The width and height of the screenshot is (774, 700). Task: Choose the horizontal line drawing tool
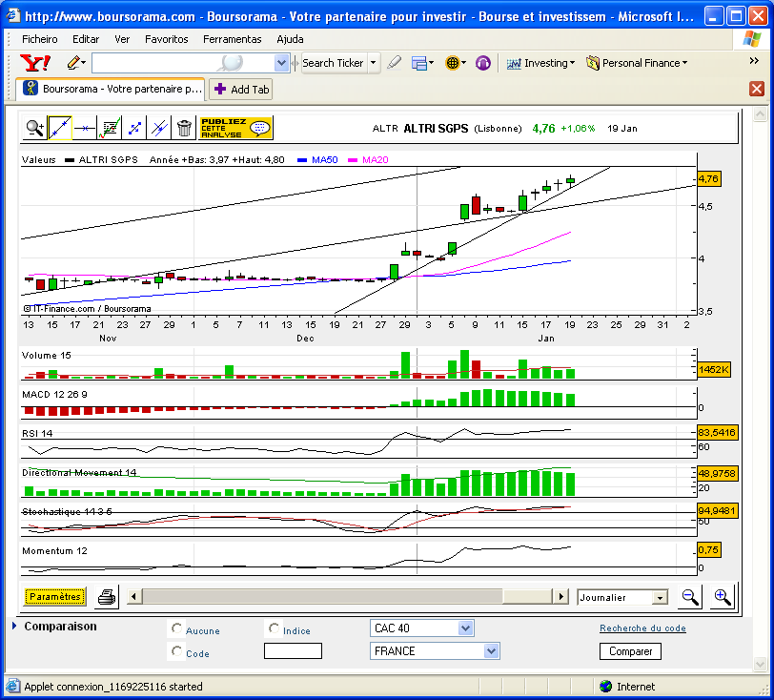point(85,129)
